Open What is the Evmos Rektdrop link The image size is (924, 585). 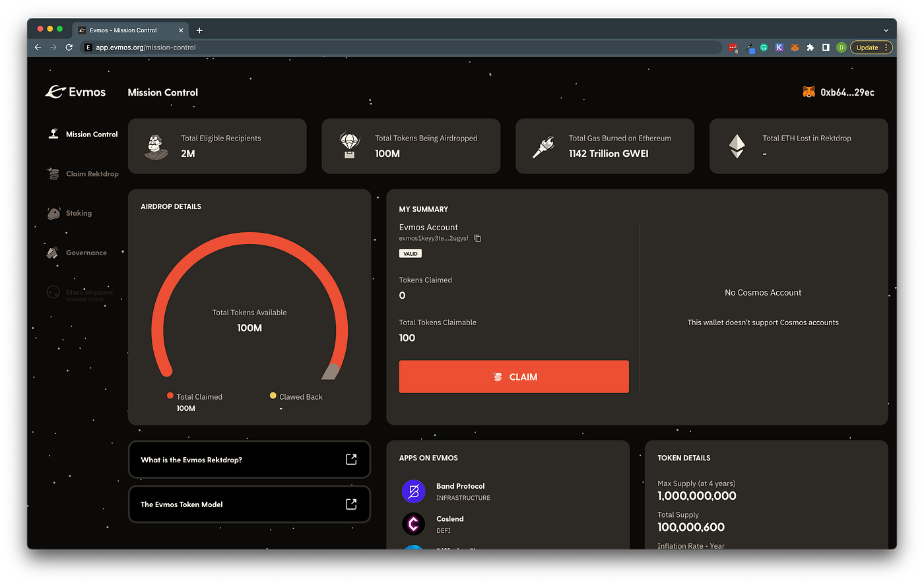point(249,460)
